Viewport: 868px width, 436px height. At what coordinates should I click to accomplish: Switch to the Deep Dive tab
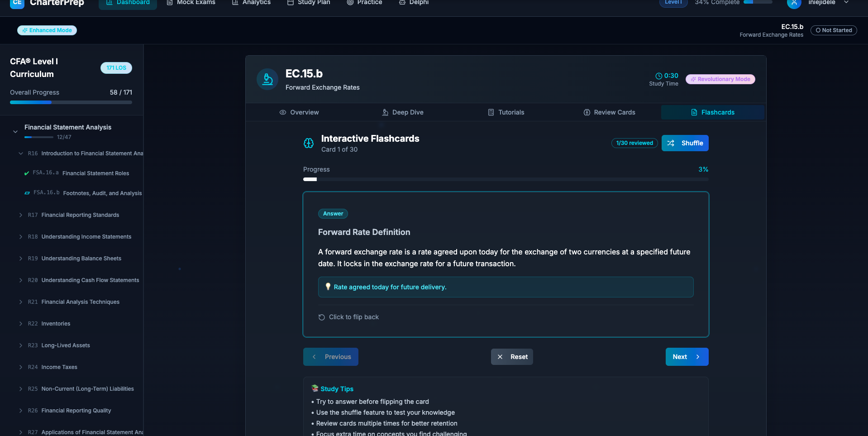coord(403,112)
